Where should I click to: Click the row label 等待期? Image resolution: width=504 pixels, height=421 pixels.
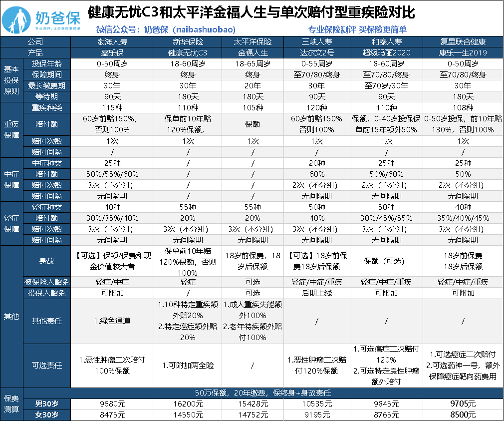[46, 96]
